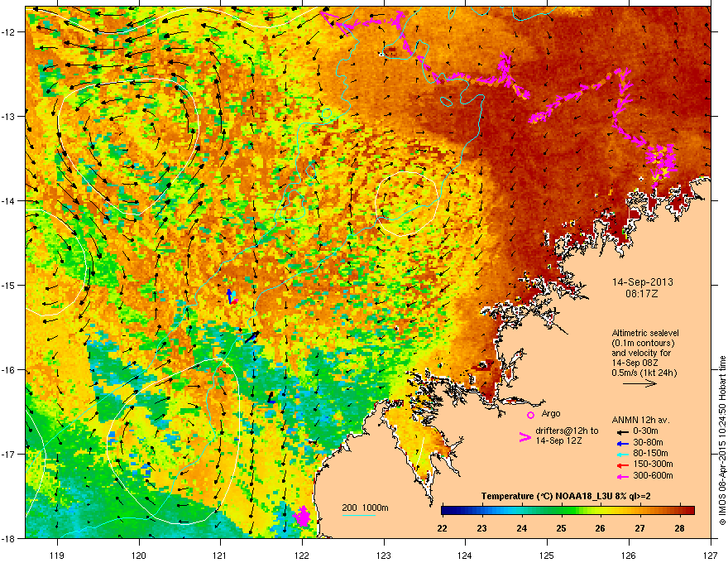Click the '0.5m/s (1kt 24h)' text
Viewport: 728px width, 563px height.
(644, 373)
